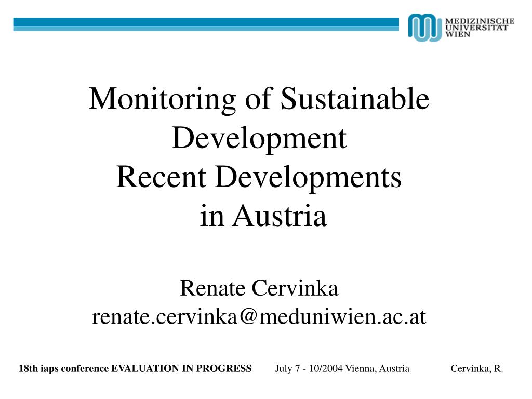Open the email renate.cervinka@meduniwien.ac.at
Image resolution: width=532 pixels, height=399 pixels.
tap(259, 317)
